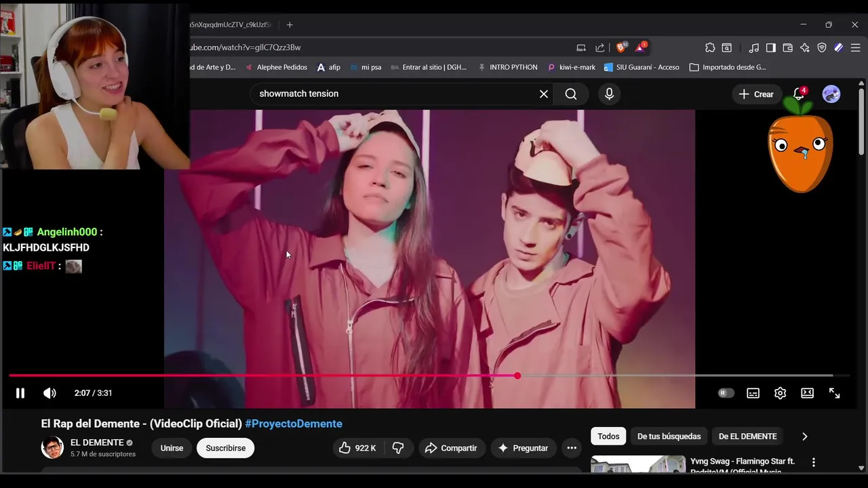
Task: Switch to theater mode view
Action: (807, 393)
